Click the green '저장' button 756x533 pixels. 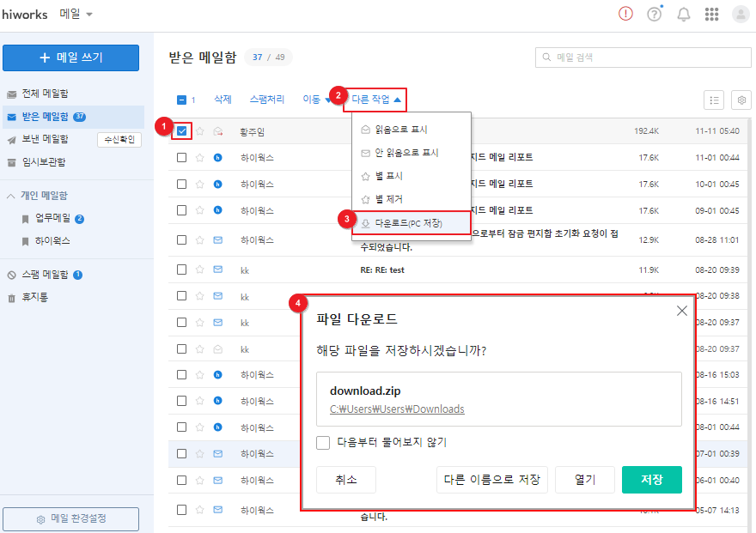tap(651, 480)
